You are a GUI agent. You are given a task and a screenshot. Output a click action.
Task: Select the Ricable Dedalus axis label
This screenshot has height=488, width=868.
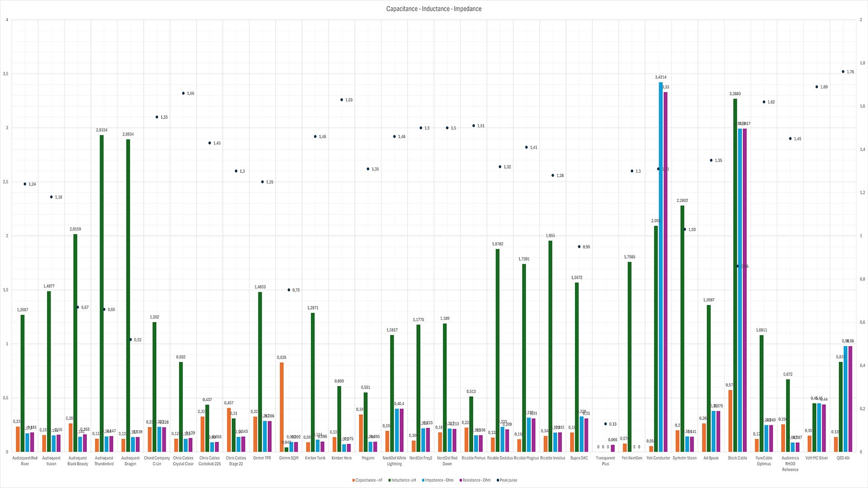(x=500, y=458)
